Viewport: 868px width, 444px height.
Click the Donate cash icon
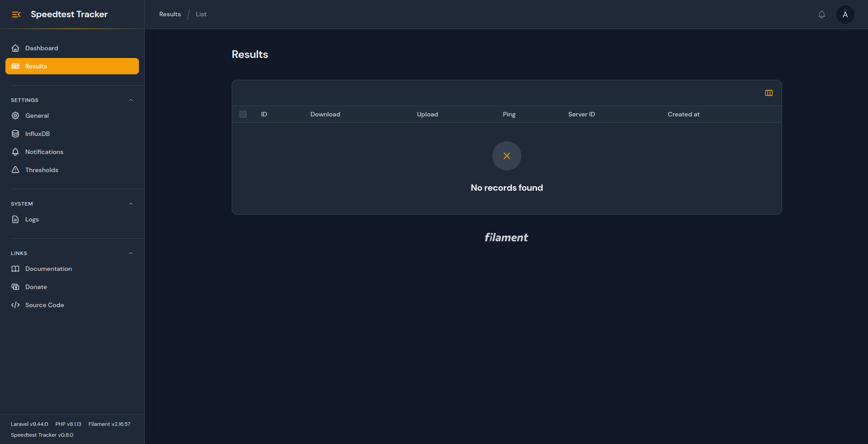[15, 287]
